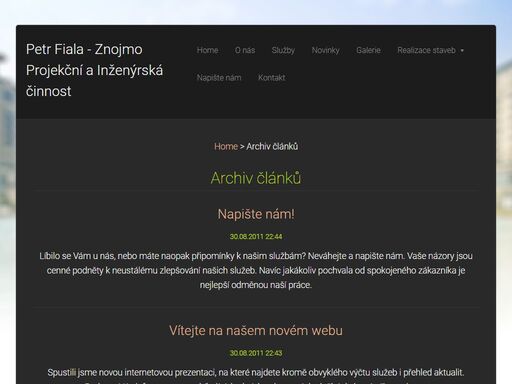Go to the O nás page
Screen dimensions: 512x384
[245, 50]
